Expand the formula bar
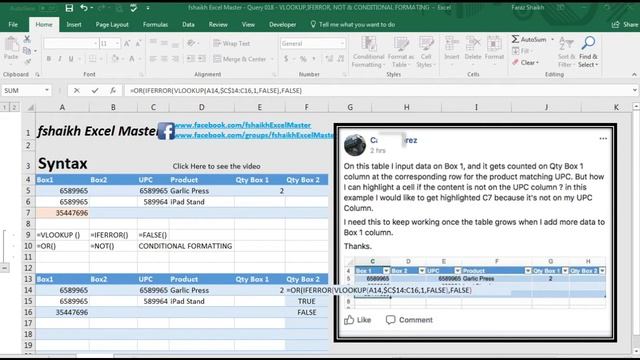 coord(635,91)
